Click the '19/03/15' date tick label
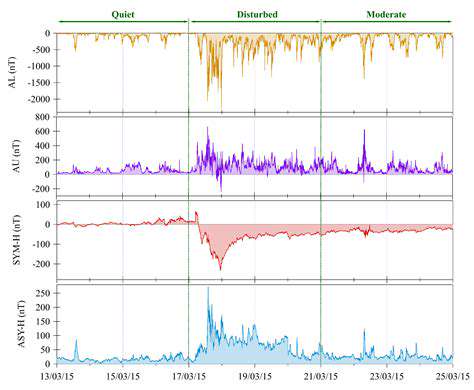The width and height of the screenshot is (474, 390). tap(255, 376)
